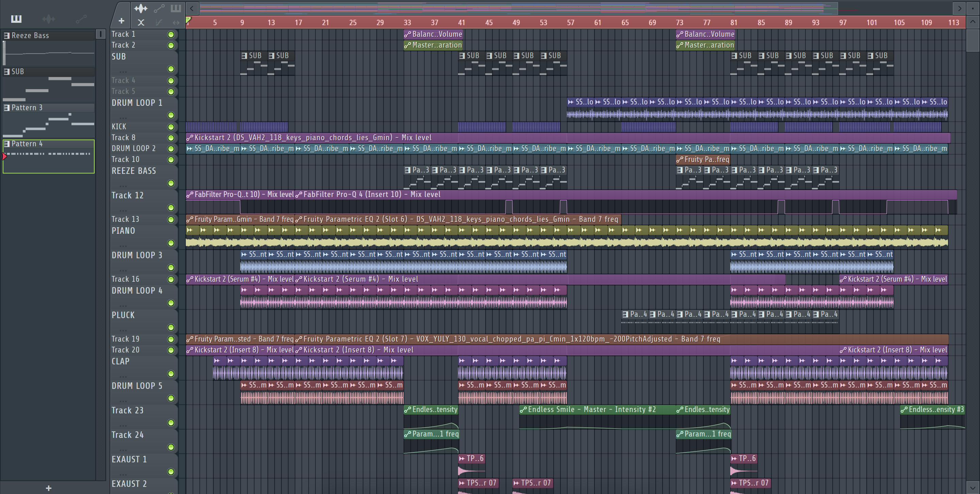Viewport: 980px width, 494px height.
Task: Show automation clips in the picker panel
Action: tap(81, 19)
